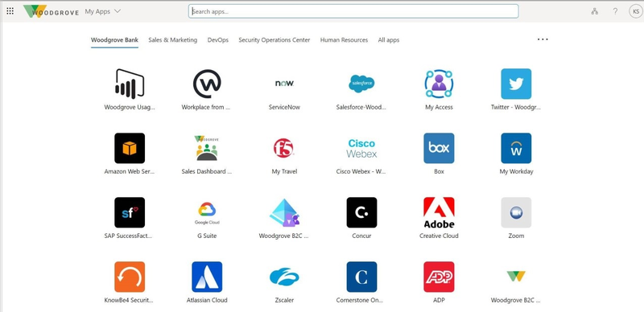Open Woodgrove B2C app with Woodgrove logo

516,276
